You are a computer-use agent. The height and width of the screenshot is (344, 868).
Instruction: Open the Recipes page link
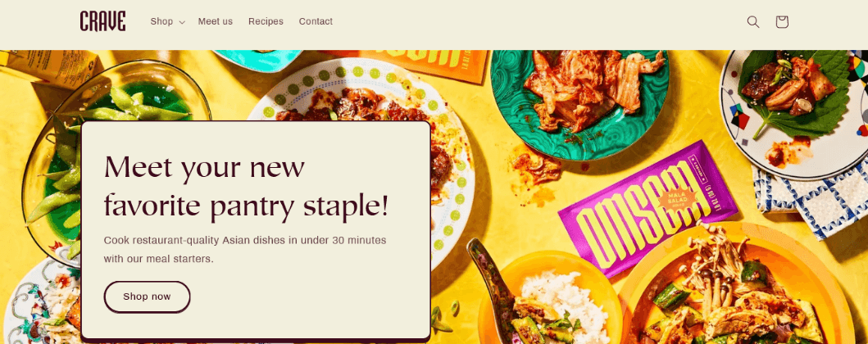coord(266,21)
